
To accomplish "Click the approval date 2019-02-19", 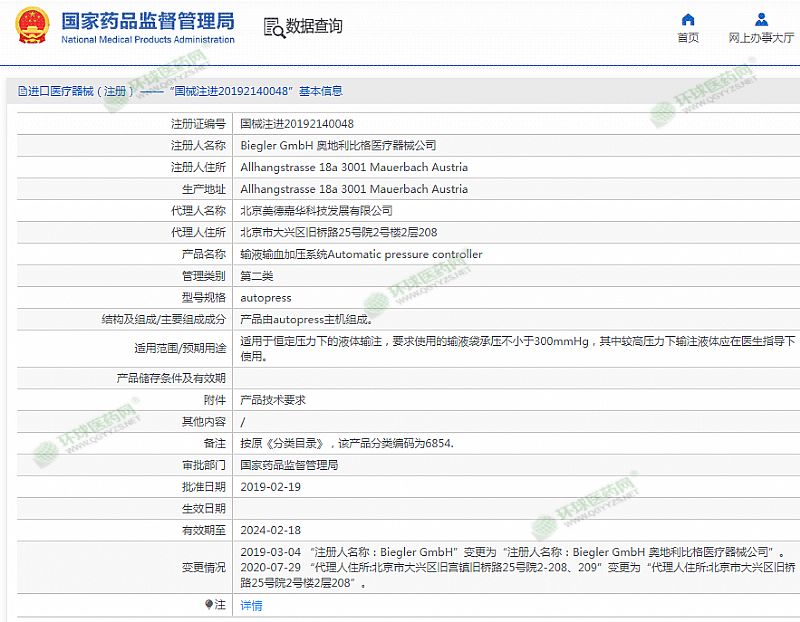I will pyautogui.click(x=271, y=487).
